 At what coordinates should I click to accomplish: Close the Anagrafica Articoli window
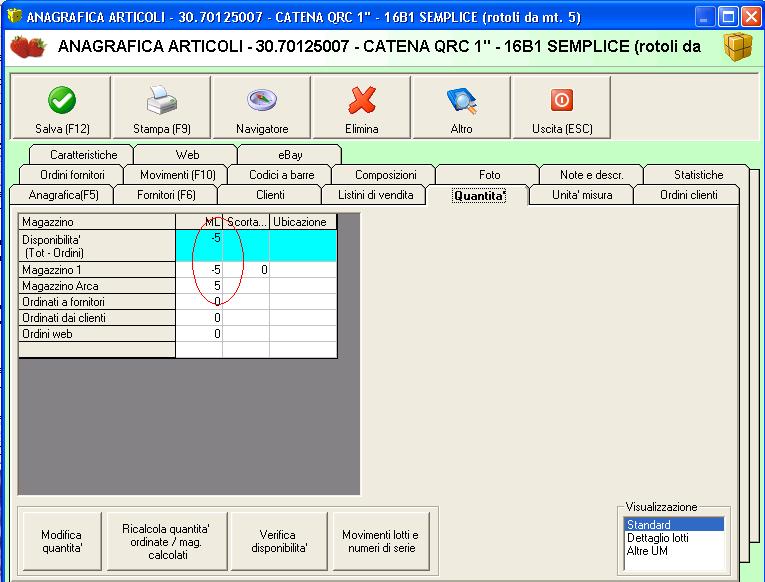pos(751,17)
